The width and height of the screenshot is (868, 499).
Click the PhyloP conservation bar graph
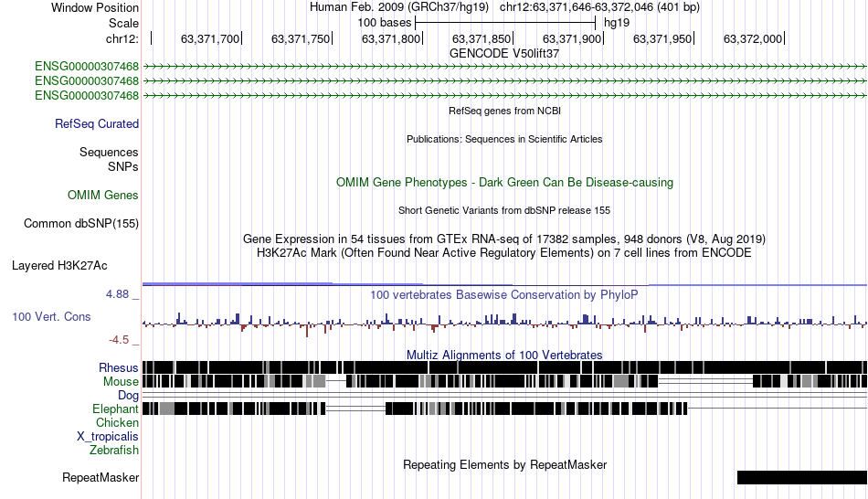point(504,324)
